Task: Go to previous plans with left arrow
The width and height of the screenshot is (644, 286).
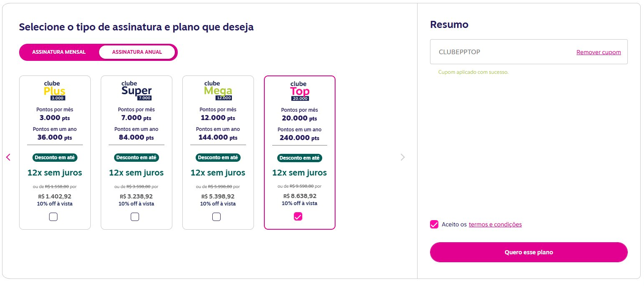Action: click(8, 157)
